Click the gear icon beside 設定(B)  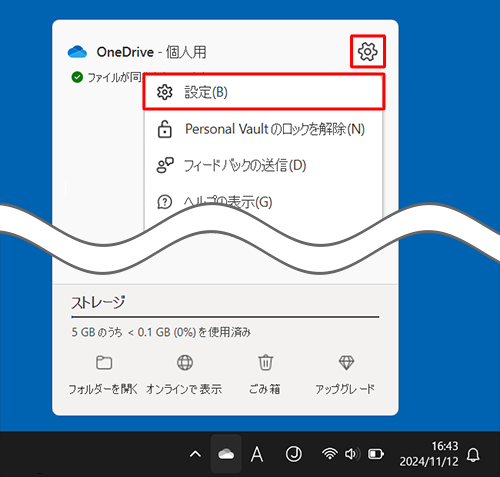[165, 92]
